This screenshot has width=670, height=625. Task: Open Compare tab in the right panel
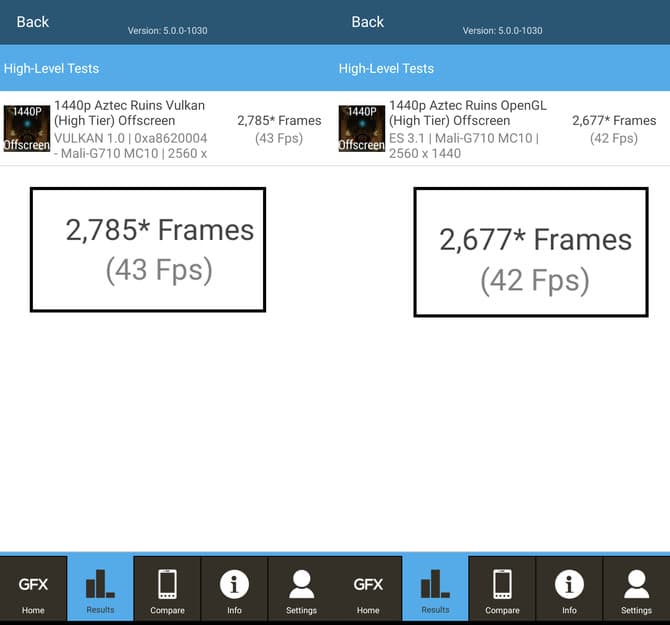coord(502,590)
